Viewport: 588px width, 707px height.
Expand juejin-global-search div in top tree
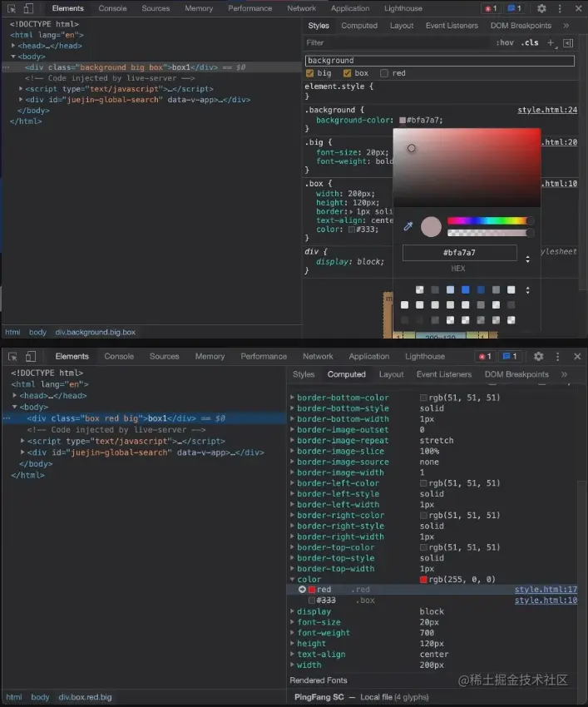pos(21,100)
